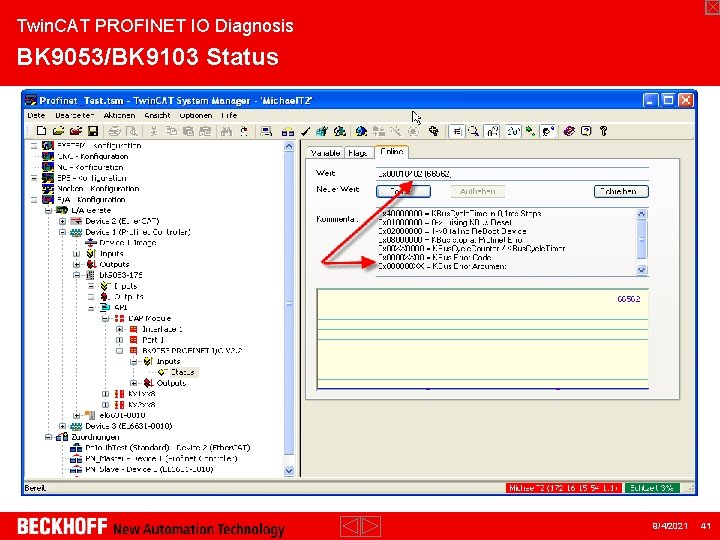Click the Device 1 Profinet Controller icon
720x540 pixels.
76,232
